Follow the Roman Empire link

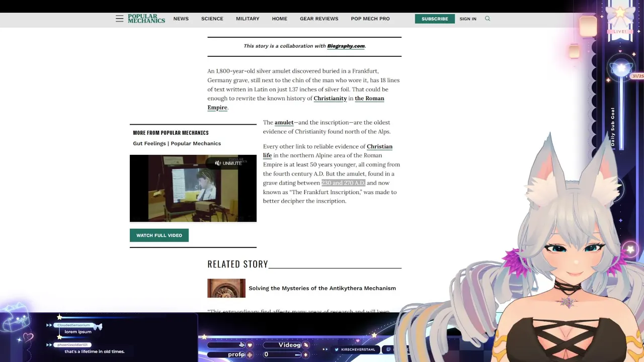(x=369, y=99)
